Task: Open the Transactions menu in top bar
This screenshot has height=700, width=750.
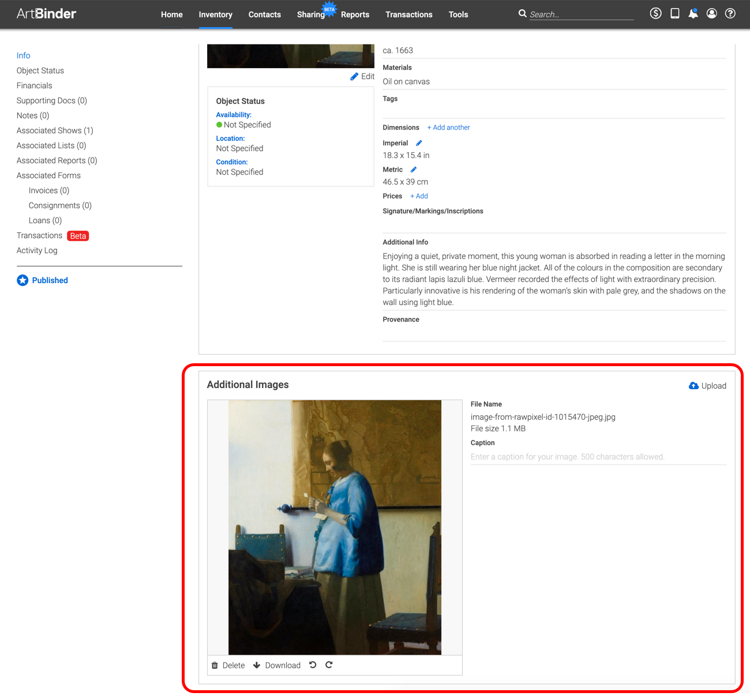Action: (409, 14)
